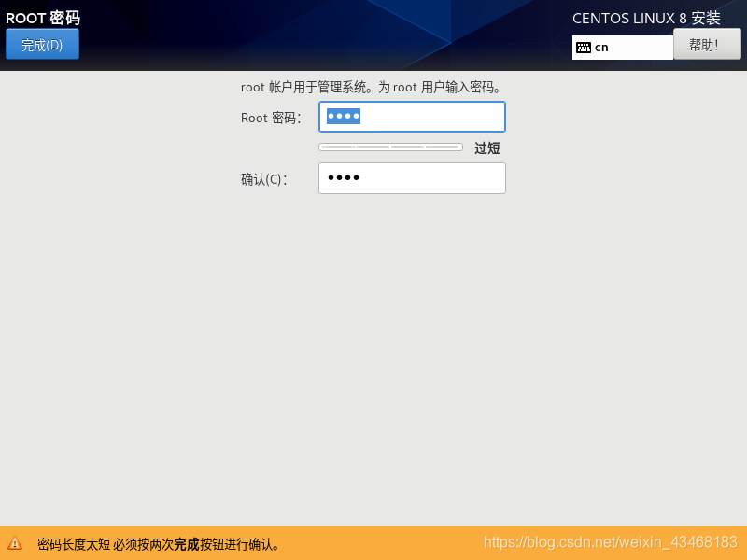Click the 过短 strength label
This screenshot has width=747, height=560.
pos(486,148)
